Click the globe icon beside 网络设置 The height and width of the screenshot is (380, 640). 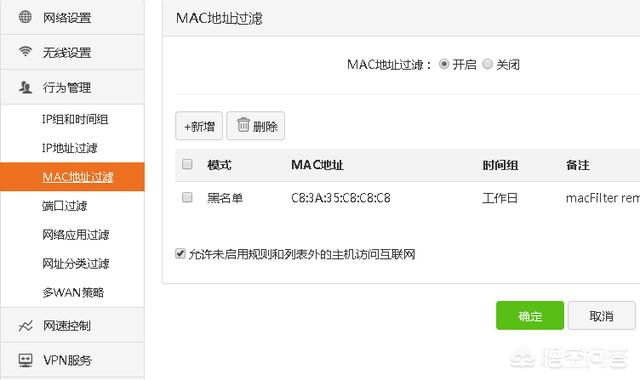25,17
